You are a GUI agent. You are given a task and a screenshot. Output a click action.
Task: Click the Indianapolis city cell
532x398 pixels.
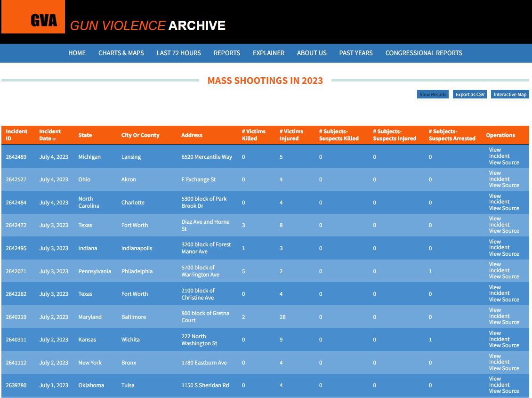tap(137, 248)
